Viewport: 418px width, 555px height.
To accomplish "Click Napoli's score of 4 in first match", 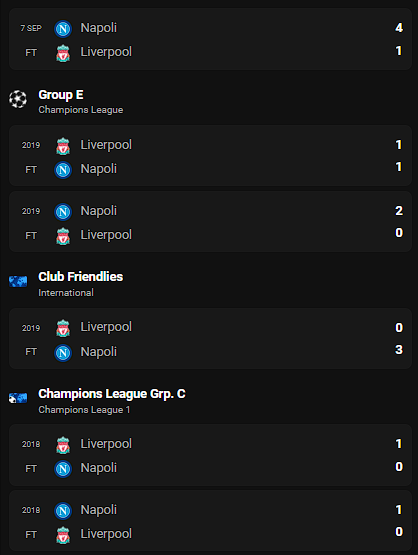I will coord(399,28).
